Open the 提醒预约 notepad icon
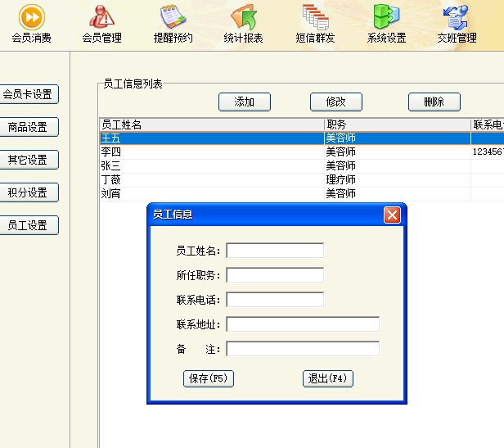The width and height of the screenshot is (504, 448). [173, 16]
